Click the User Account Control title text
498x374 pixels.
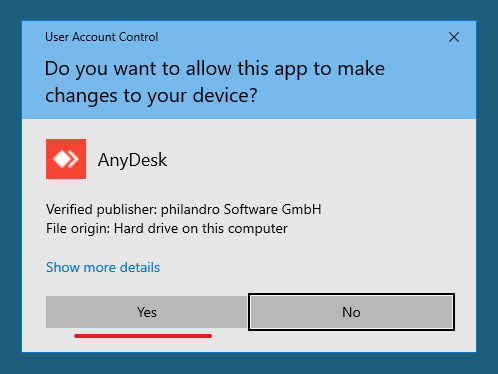102,37
